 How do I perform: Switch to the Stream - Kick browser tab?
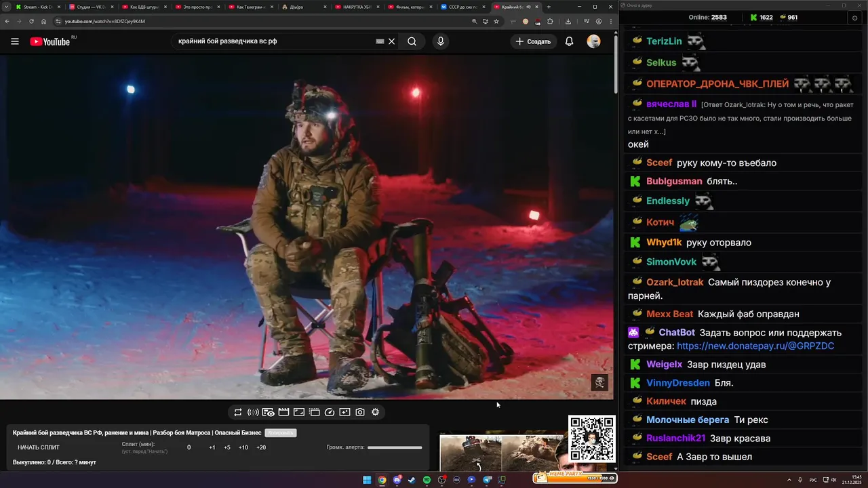click(x=37, y=7)
